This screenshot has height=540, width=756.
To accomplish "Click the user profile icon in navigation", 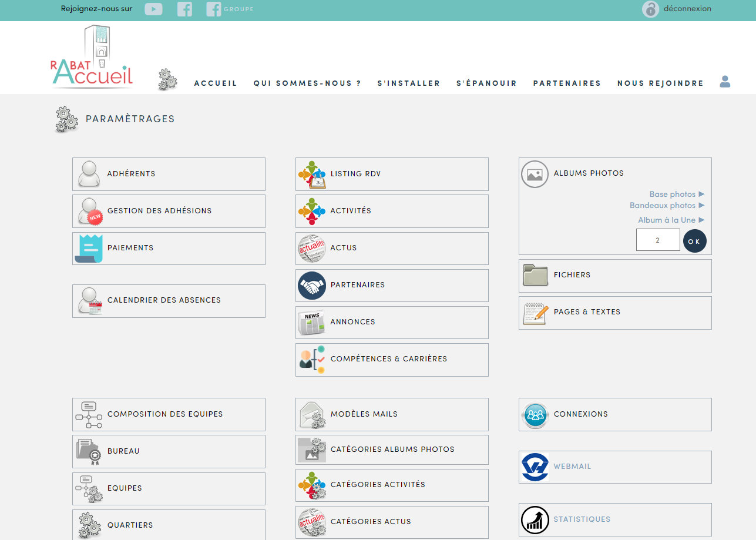I will click(x=725, y=82).
